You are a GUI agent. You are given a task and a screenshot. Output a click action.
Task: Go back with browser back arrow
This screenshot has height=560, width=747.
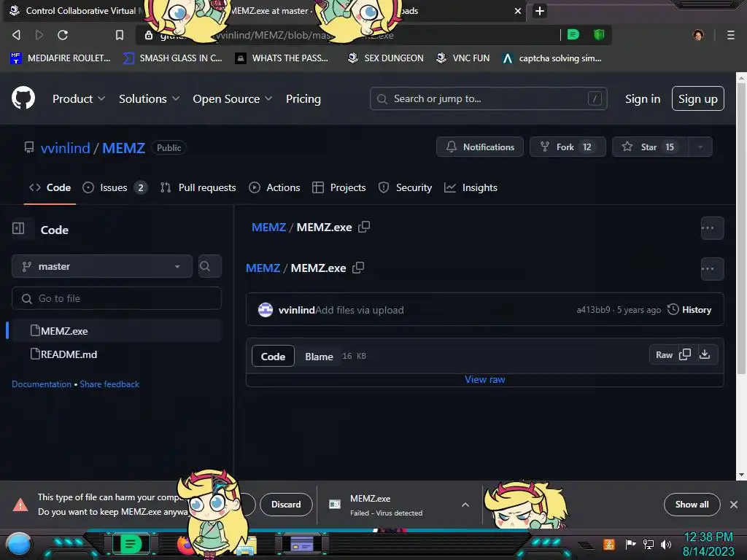[16, 35]
